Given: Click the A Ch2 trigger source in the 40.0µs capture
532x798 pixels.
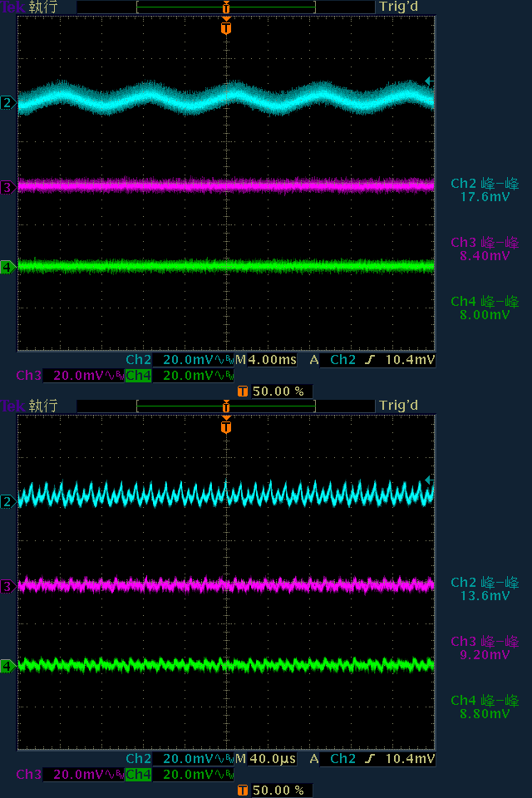Looking at the screenshot, I should click(x=332, y=759).
